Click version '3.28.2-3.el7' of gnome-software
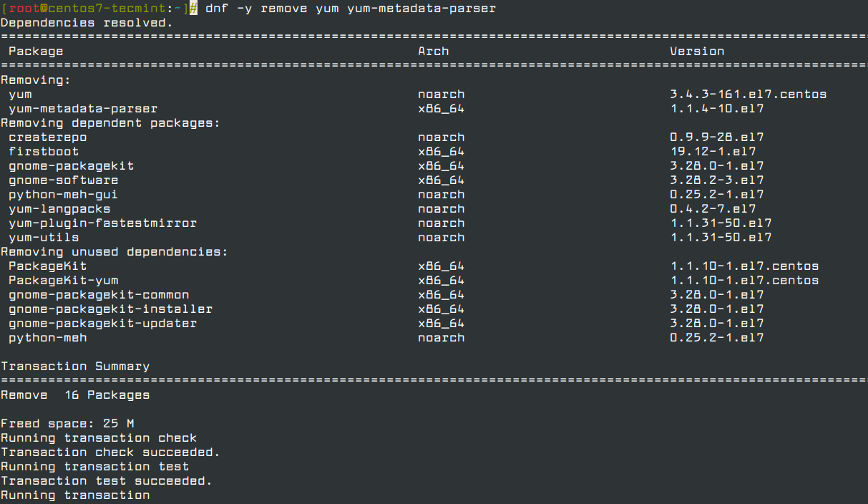 (717, 180)
